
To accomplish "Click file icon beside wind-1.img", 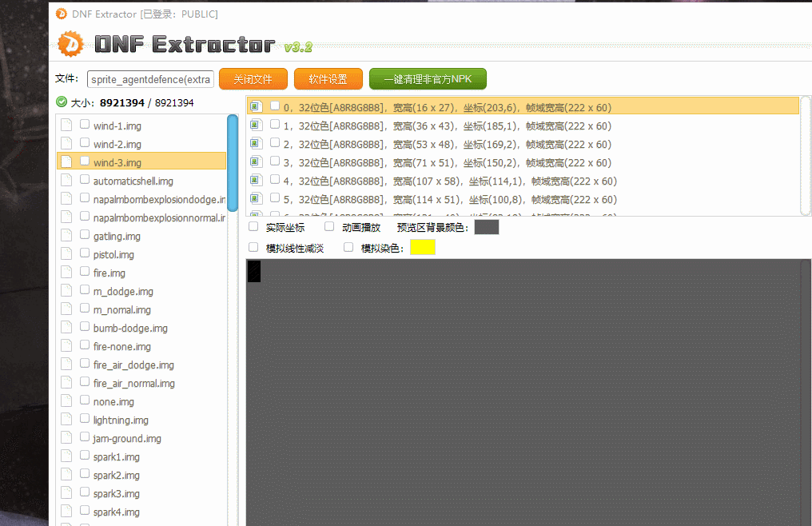I will (x=66, y=126).
